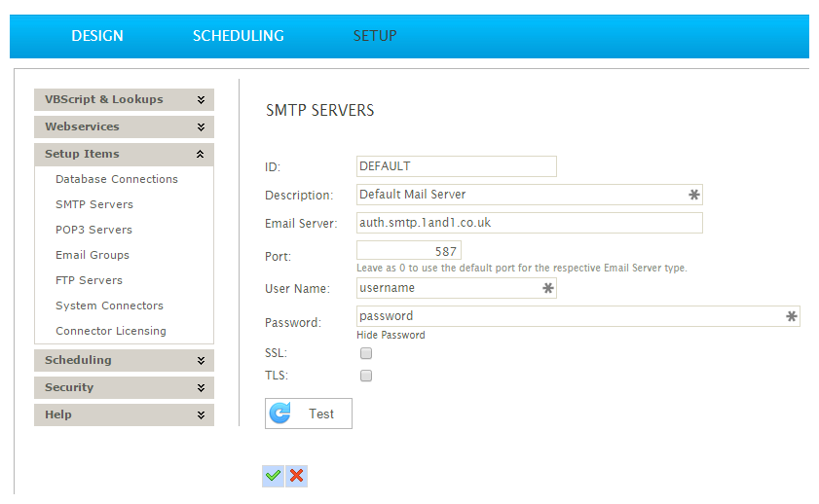Enable the TLS checkbox
This screenshot has height=504, width=819.
point(366,376)
